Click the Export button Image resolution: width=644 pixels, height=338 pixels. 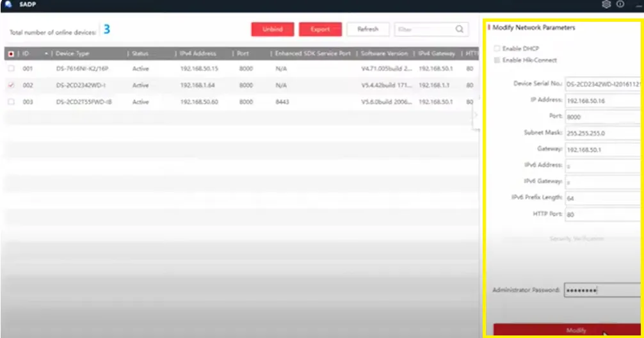click(320, 29)
